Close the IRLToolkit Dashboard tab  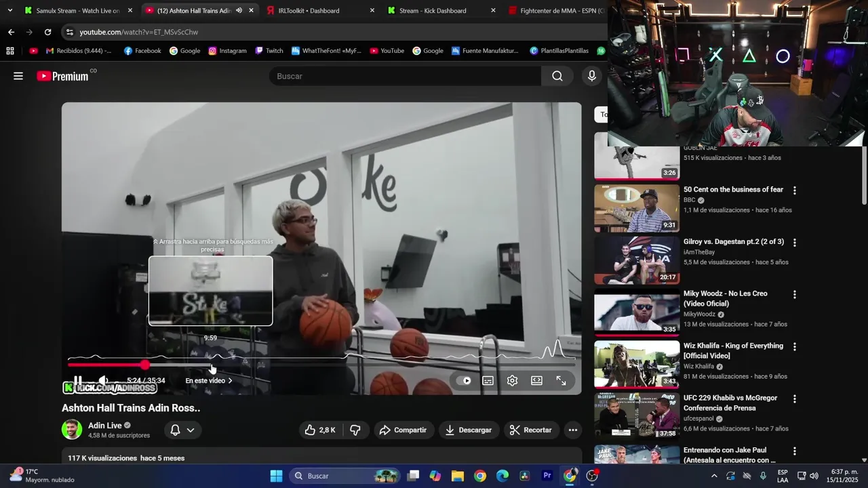(x=372, y=11)
